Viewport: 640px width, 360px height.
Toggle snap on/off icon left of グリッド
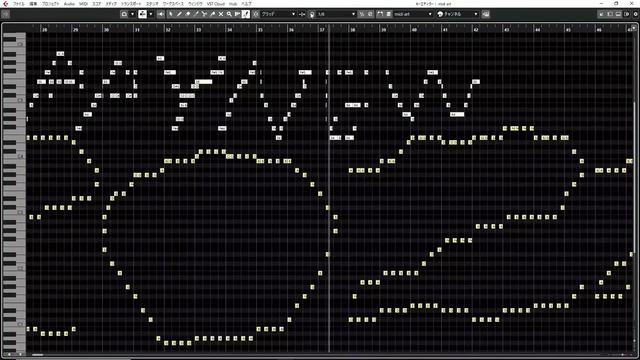[x=256, y=14]
